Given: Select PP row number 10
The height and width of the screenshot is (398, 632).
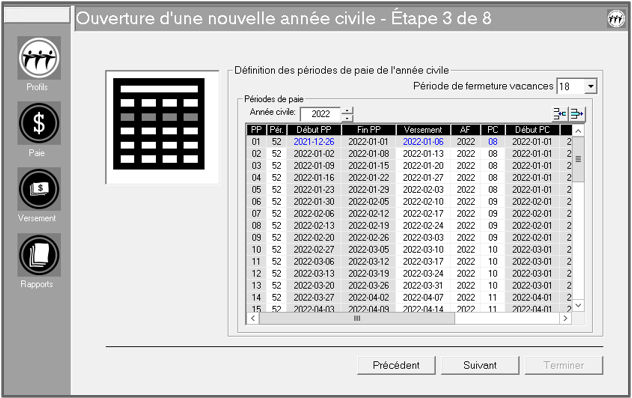Looking at the screenshot, I should [256, 250].
